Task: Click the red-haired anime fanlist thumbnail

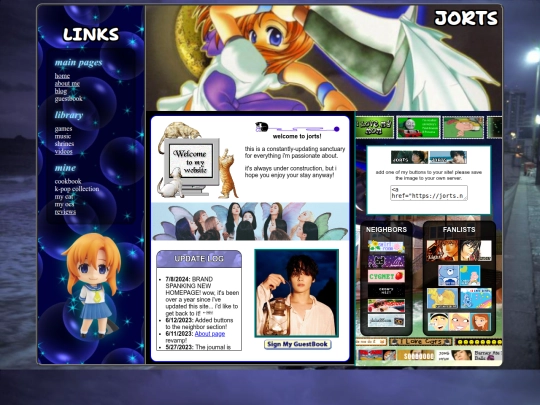Action: click(x=442, y=250)
